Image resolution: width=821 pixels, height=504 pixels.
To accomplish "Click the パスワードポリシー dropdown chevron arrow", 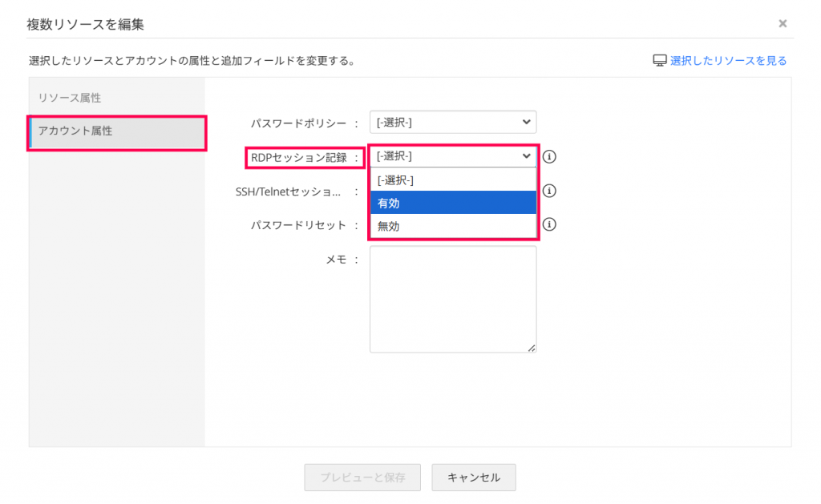I will click(x=526, y=123).
